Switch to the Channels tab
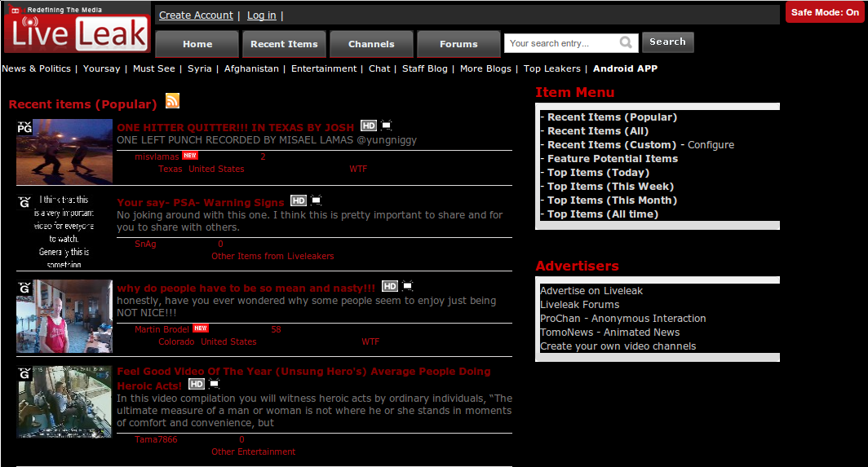868x467 pixels. 371,44
